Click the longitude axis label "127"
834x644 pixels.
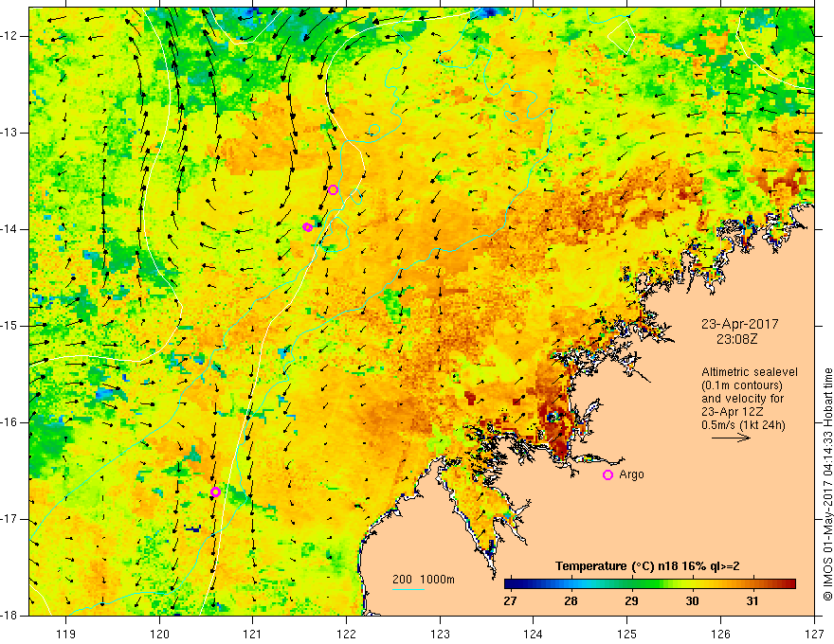point(814,634)
